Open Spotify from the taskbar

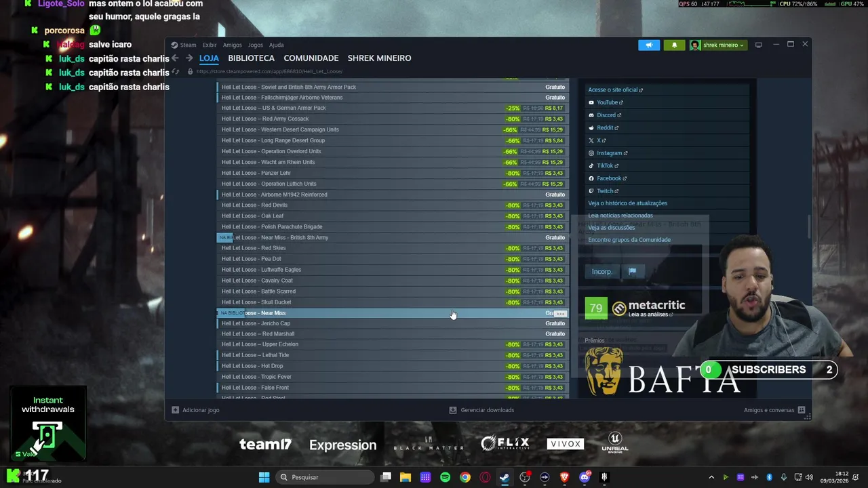[x=445, y=477]
